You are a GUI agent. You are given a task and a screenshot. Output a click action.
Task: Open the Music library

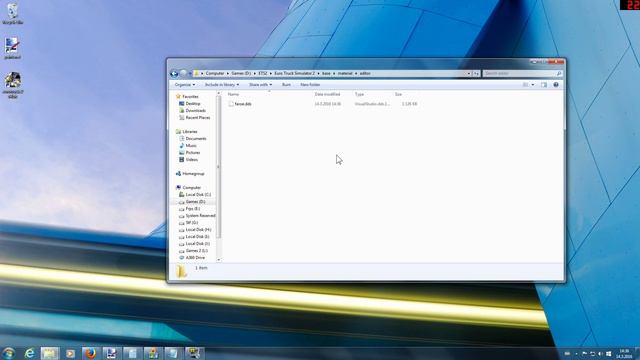(191, 145)
